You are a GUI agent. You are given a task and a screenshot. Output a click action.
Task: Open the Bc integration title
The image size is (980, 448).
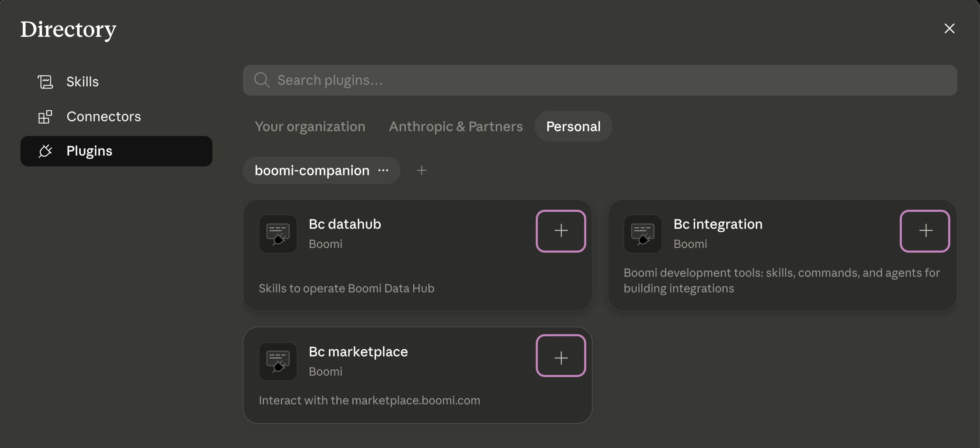[x=718, y=224]
